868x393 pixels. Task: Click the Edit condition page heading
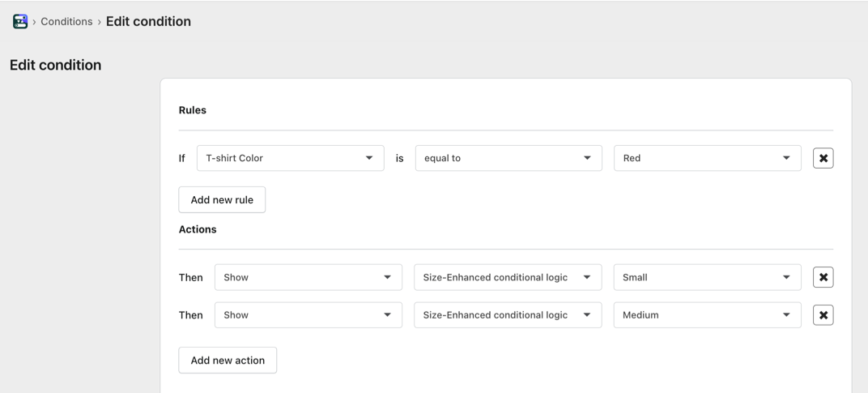tap(56, 65)
